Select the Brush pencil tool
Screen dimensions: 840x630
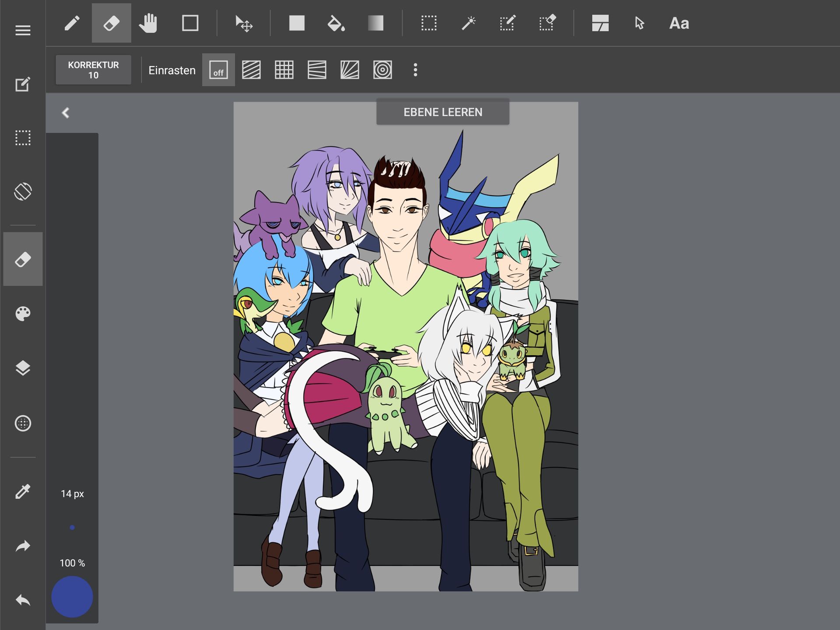tap(72, 23)
